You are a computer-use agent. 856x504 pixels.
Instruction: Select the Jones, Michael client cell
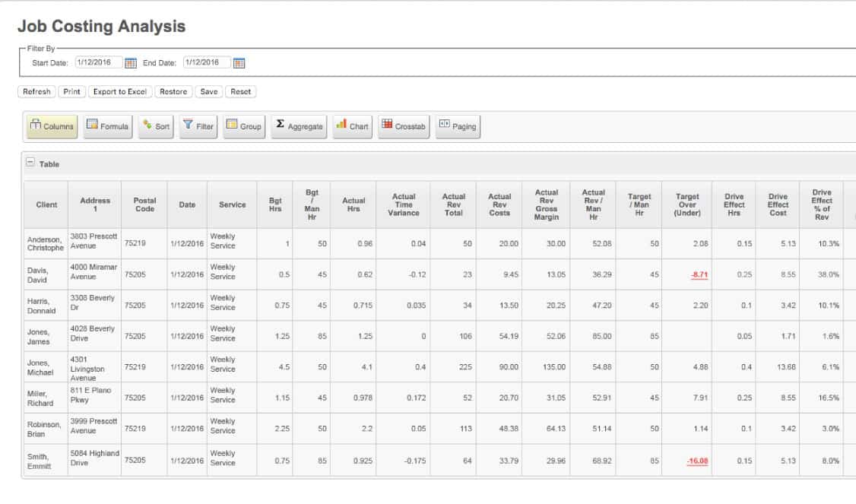pos(46,367)
